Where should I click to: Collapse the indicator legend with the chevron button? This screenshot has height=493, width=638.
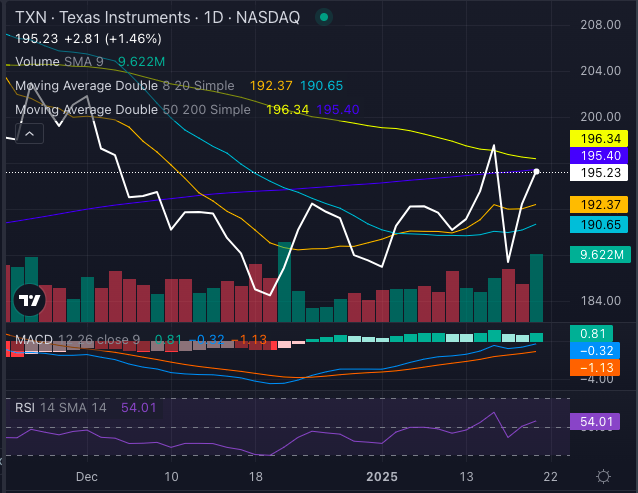(x=29, y=133)
